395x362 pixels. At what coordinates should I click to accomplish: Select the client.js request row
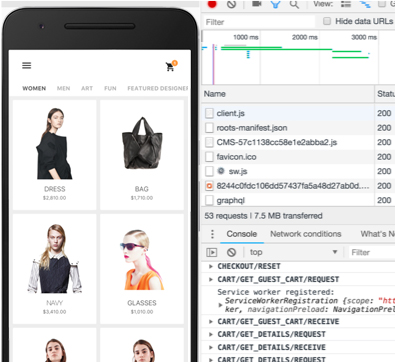tap(298, 113)
